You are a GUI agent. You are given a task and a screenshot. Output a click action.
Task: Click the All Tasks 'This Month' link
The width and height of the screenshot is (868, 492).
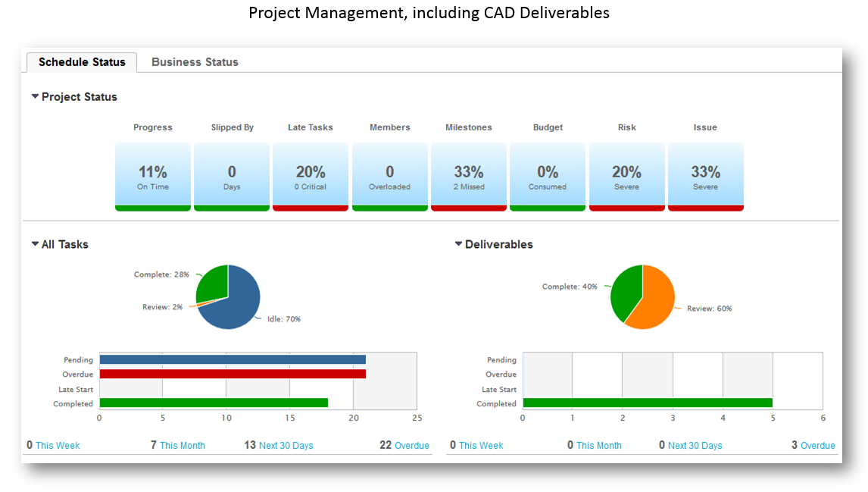click(182, 446)
